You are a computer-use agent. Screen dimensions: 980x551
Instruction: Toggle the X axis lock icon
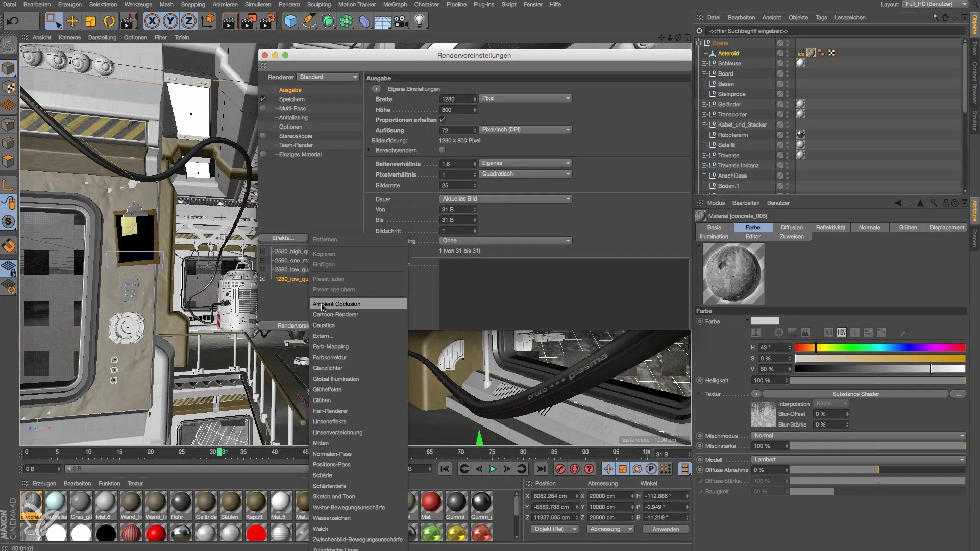[x=152, y=21]
